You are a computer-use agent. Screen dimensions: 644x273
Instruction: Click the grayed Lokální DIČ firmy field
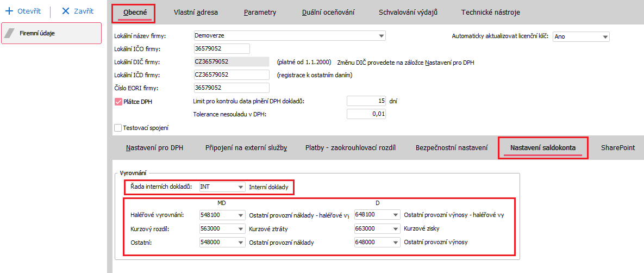click(231, 61)
